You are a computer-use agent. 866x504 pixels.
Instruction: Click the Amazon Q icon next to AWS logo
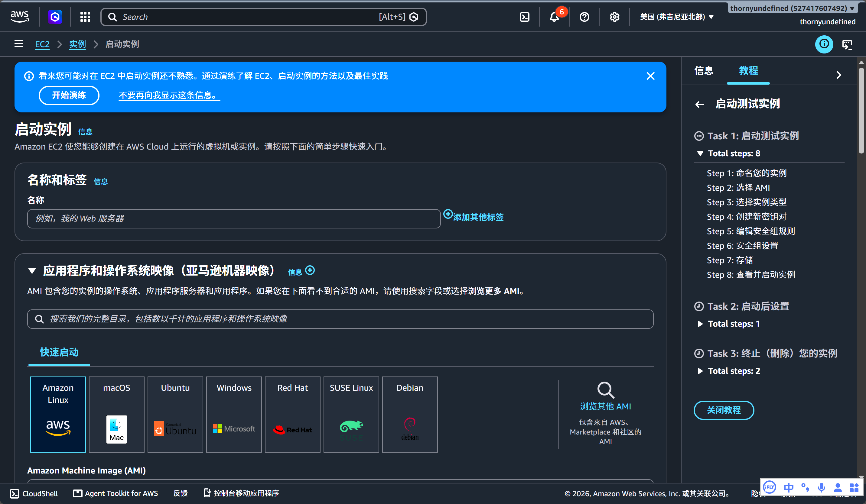[55, 17]
